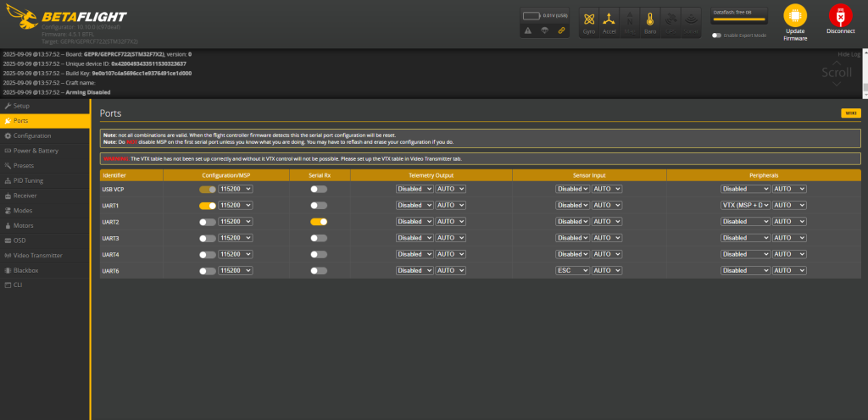
Task: Open the Video Transmitter tab
Action: (45, 256)
